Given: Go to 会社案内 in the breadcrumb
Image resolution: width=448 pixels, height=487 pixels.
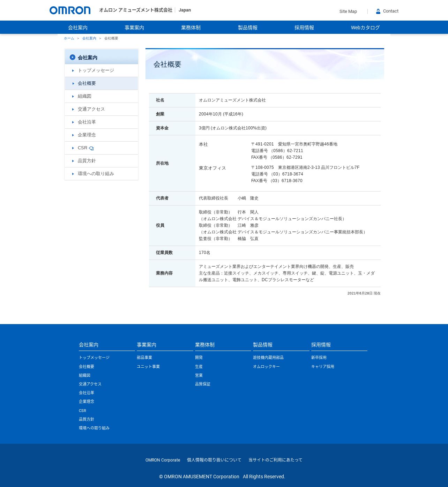Looking at the screenshot, I should click(x=89, y=38).
